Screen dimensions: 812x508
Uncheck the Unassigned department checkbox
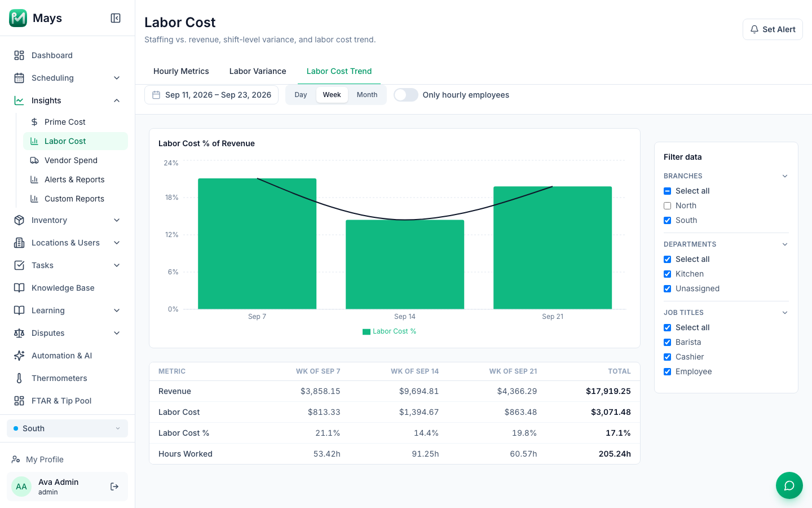point(668,288)
